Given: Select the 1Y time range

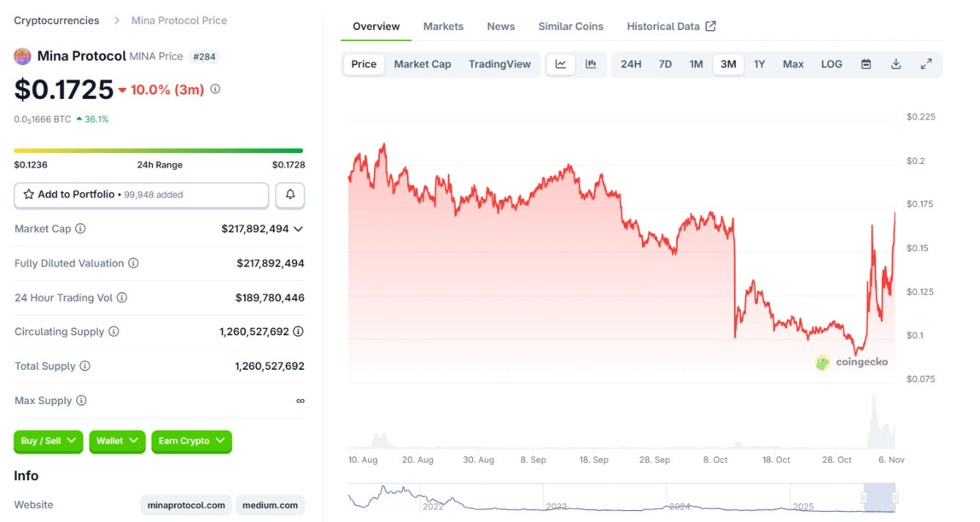Looking at the screenshot, I should 760,64.
